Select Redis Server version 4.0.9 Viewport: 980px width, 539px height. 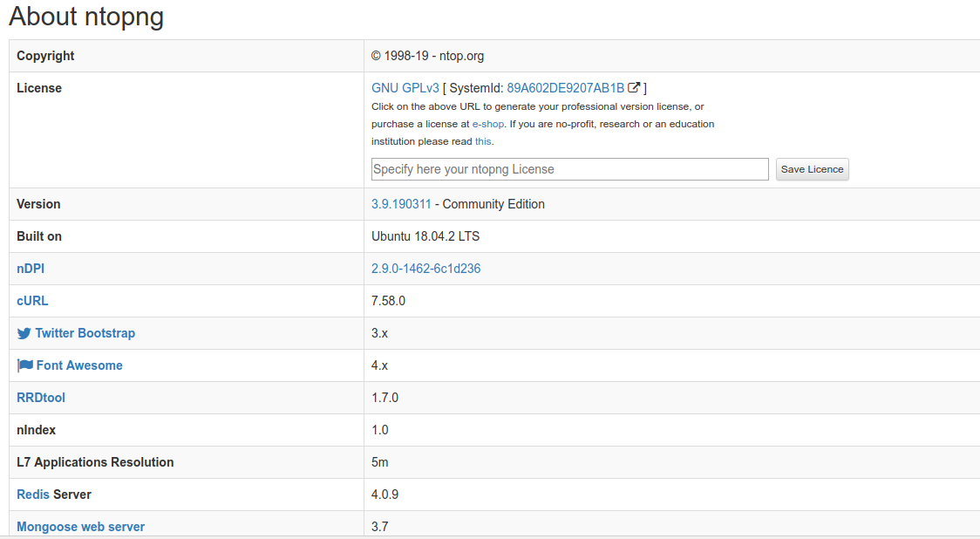click(385, 495)
